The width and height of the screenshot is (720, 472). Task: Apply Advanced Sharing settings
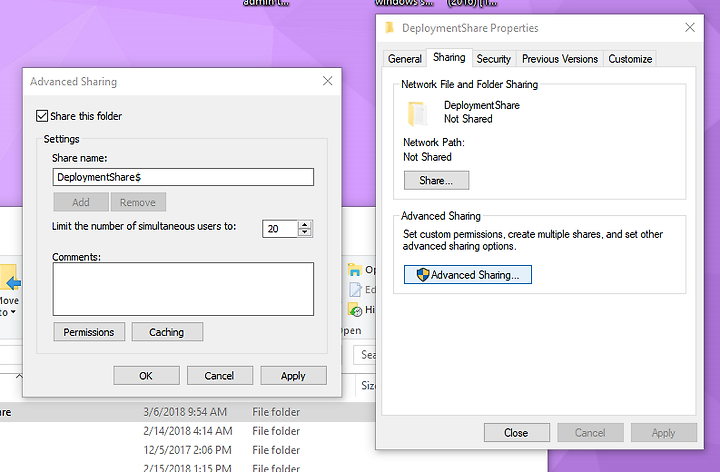coord(293,376)
